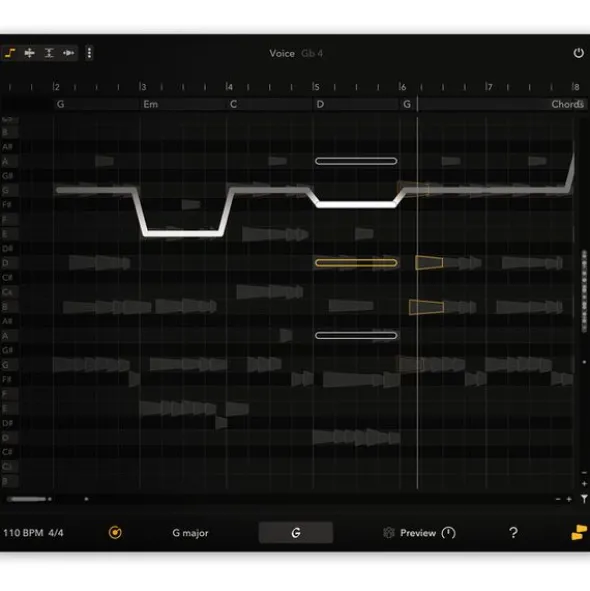Viewport: 590px width, 591px height.
Task: Click the horizontal scrollbar thumb
Action: click(26, 499)
